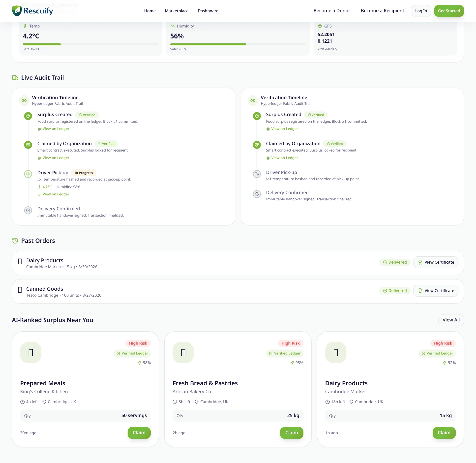Click the High Risk tag on Prepared Meals

point(138,343)
